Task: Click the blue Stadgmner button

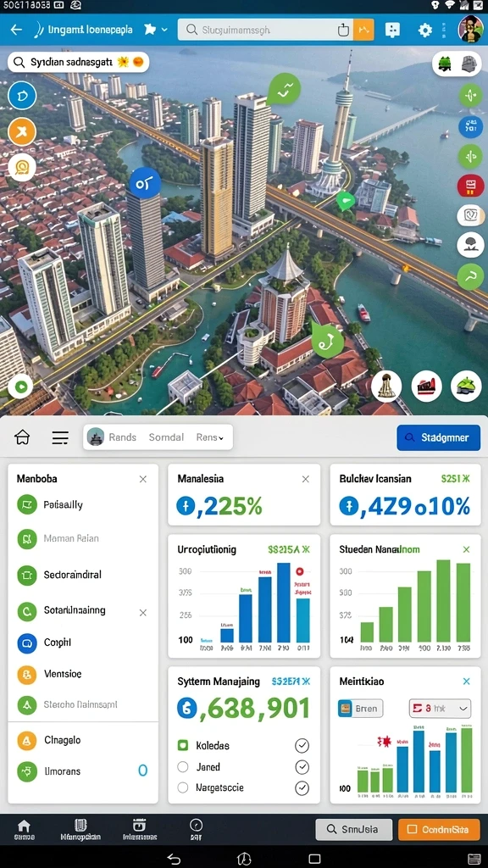Action: [x=438, y=437]
